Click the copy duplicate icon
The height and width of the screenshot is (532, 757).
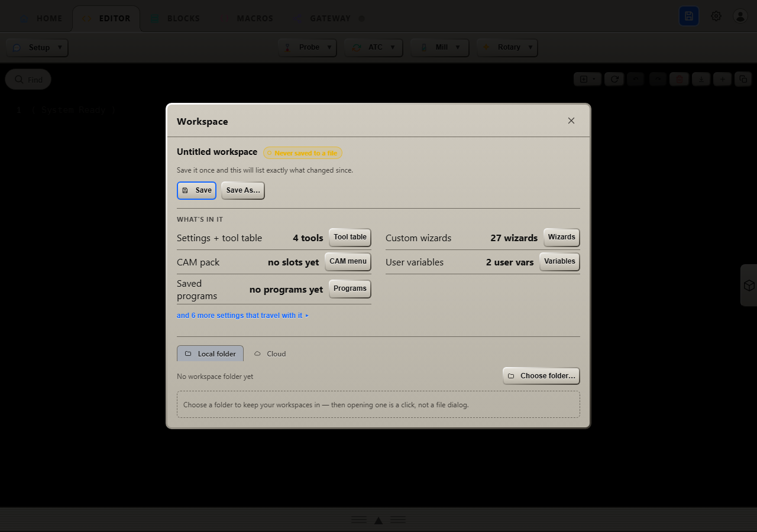pyautogui.click(x=743, y=79)
